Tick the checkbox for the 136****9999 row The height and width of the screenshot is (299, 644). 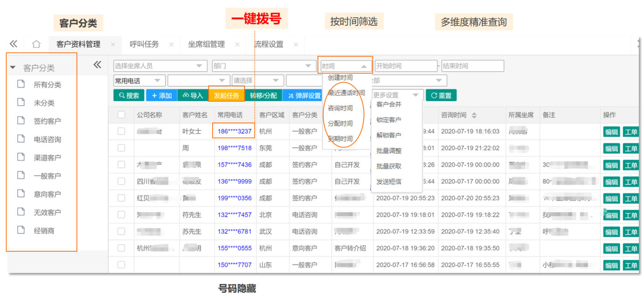121,181
